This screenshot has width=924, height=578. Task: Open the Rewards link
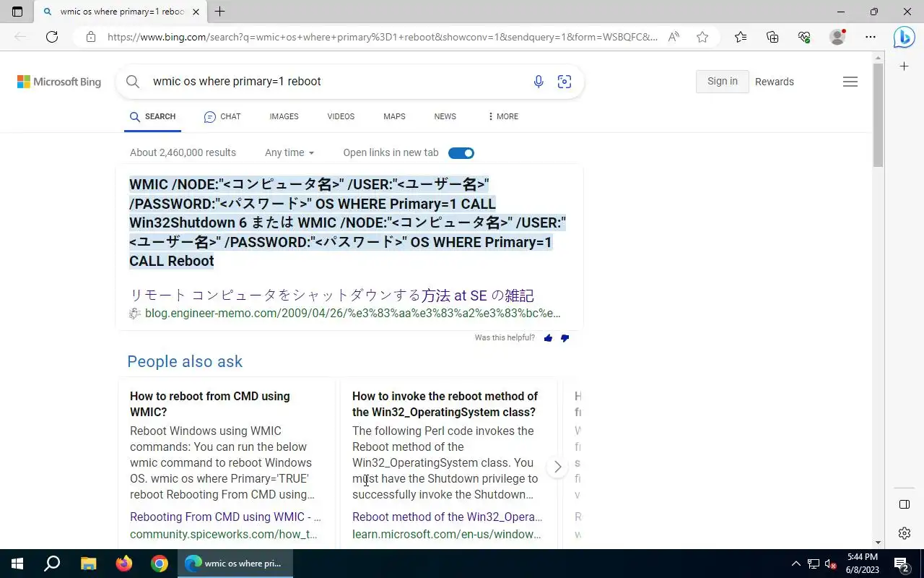click(x=775, y=82)
